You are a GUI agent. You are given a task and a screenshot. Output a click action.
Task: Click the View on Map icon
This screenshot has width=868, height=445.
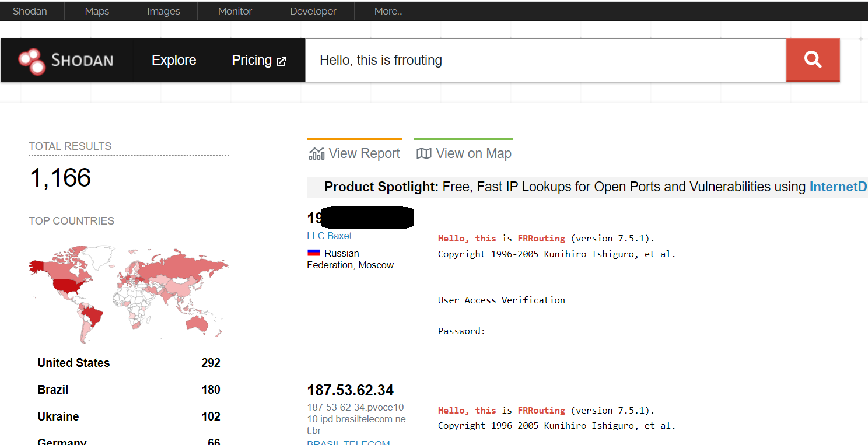(x=424, y=153)
